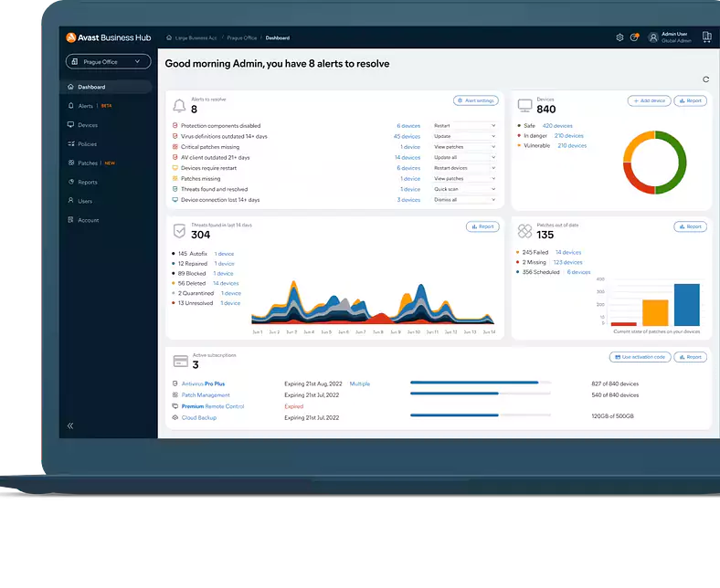Open Reports from the sidebar menu
Screen dimensions: 720x588
(88, 183)
